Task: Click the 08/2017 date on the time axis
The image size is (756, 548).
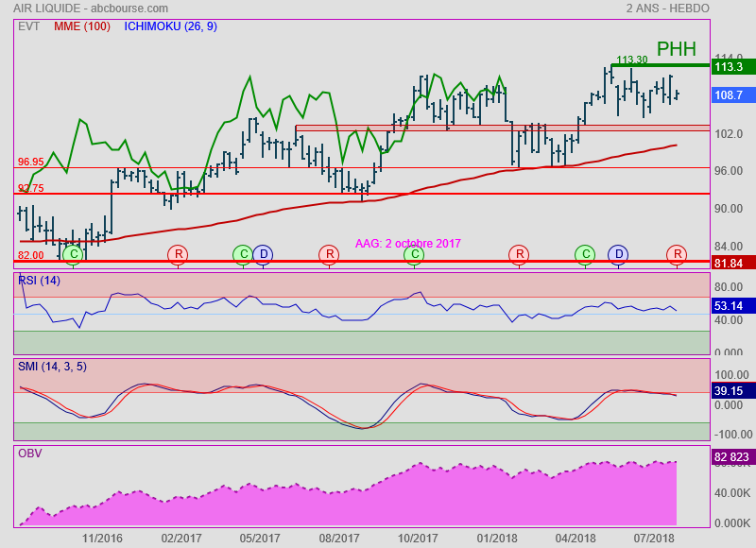Action: click(339, 539)
